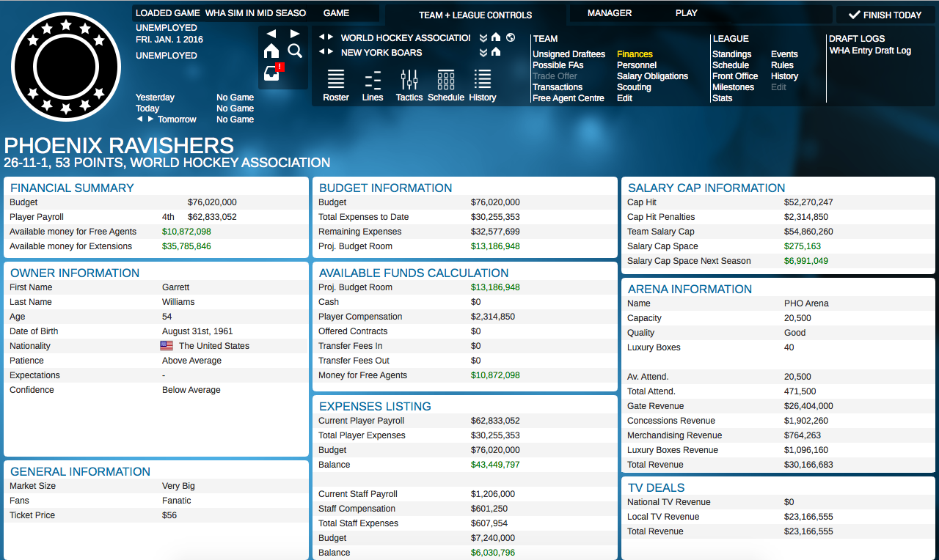Expand the New York Boars team dropdown
939x560 pixels.
(x=483, y=52)
